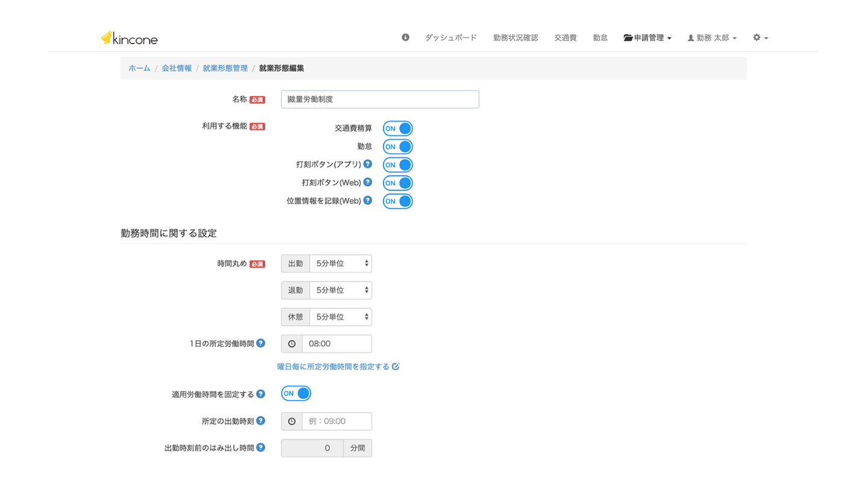This screenshot has width=868, height=488.
Task: Open the gear settings menu
Action: click(x=760, y=37)
